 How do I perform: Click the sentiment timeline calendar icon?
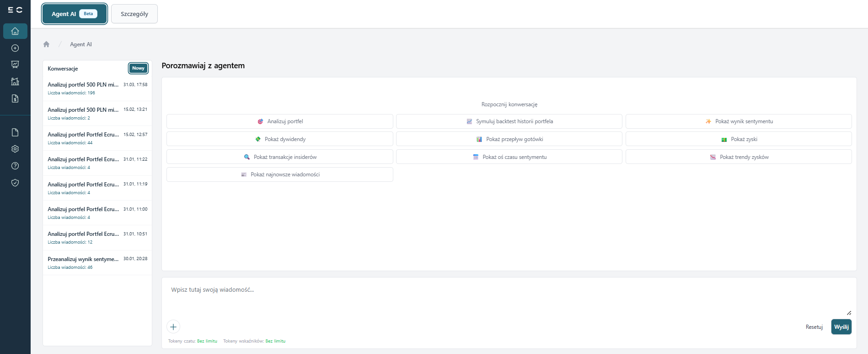(x=476, y=157)
